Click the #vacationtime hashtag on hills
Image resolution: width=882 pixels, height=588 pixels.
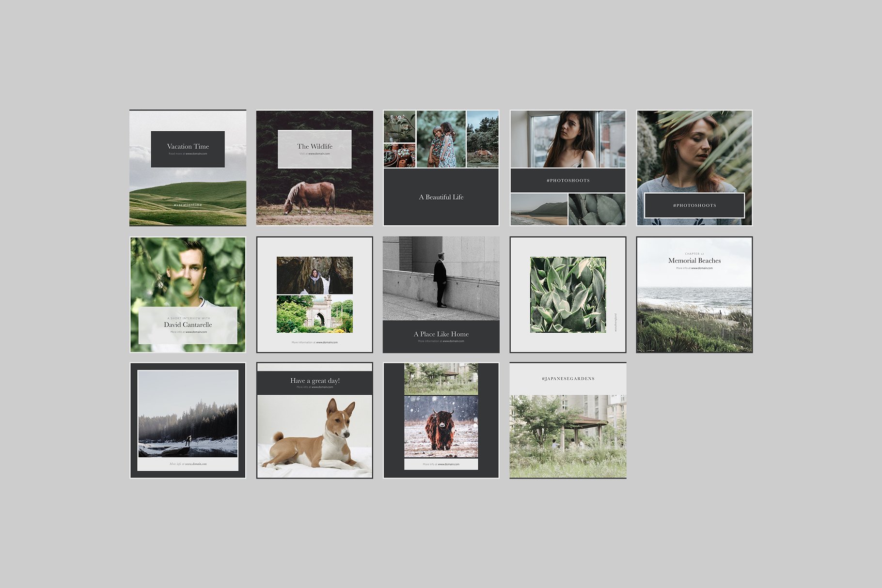[188, 205]
